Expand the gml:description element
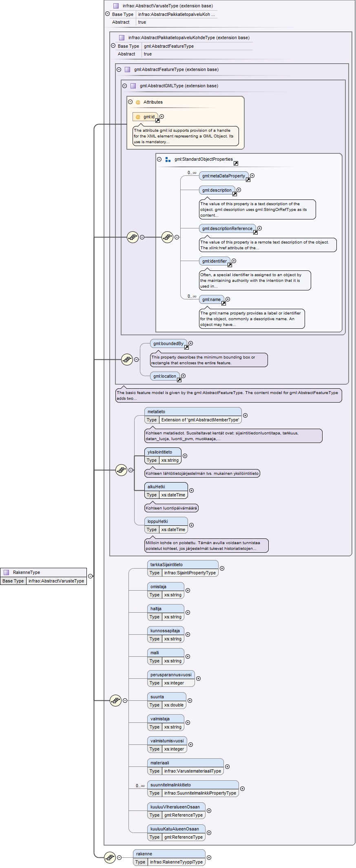This screenshot has width=356, height=868. pos(239,190)
